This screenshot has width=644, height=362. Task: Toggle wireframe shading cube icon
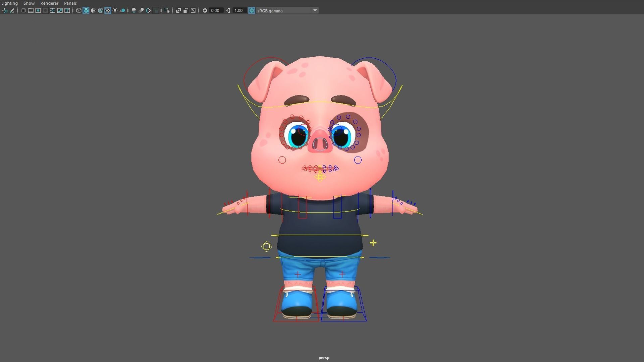pyautogui.click(x=78, y=10)
